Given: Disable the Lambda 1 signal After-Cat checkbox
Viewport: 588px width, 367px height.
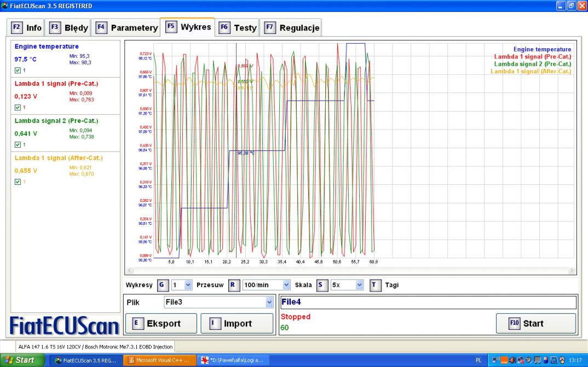Looking at the screenshot, I should (x=18, y=182).
